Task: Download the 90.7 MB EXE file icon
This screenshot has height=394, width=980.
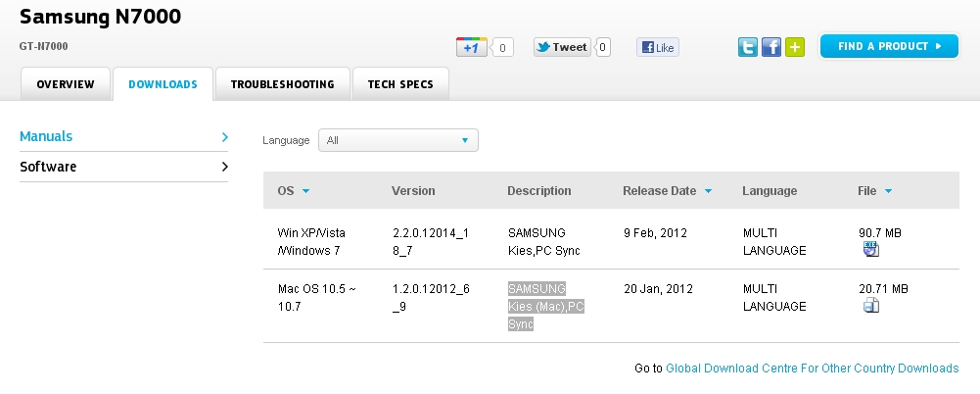Action: point(871,249)
